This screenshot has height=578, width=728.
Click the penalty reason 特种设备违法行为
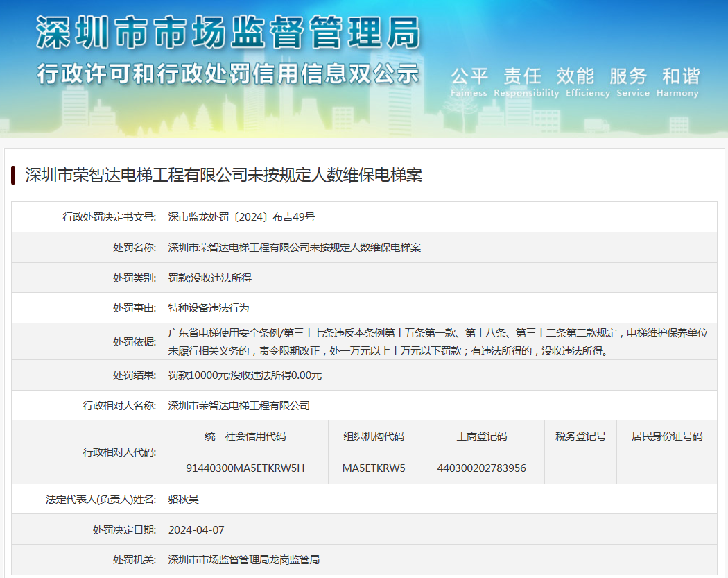point(208,307)
